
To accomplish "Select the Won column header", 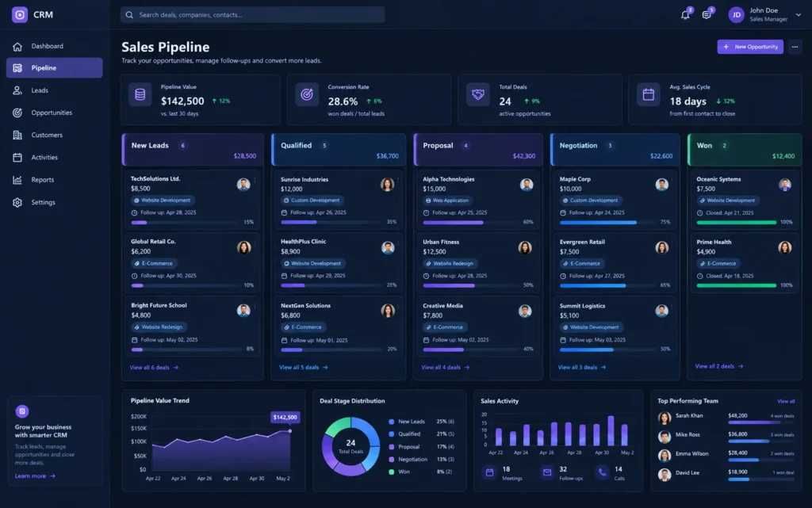I will [x=745, y=150].
